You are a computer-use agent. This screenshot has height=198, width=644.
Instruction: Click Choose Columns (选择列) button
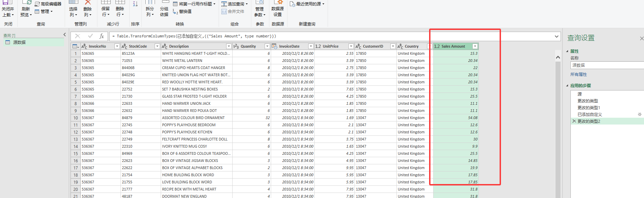coord(73,9)
